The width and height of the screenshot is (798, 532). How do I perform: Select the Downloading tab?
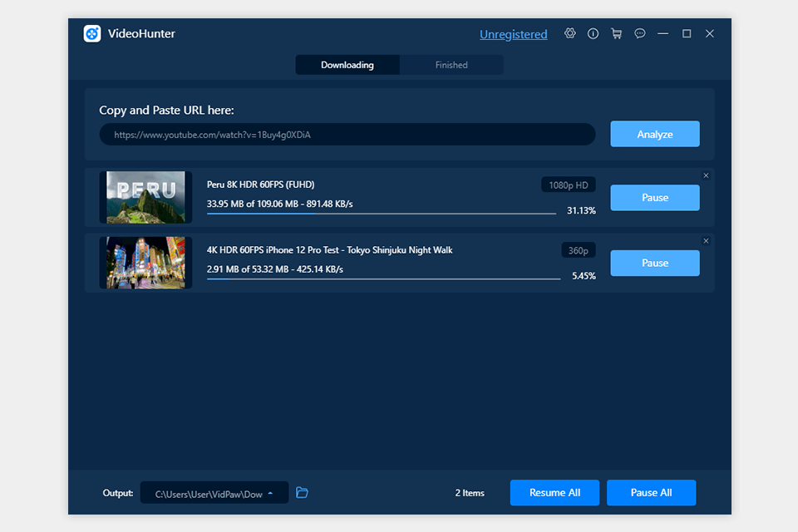coord(347,64)
